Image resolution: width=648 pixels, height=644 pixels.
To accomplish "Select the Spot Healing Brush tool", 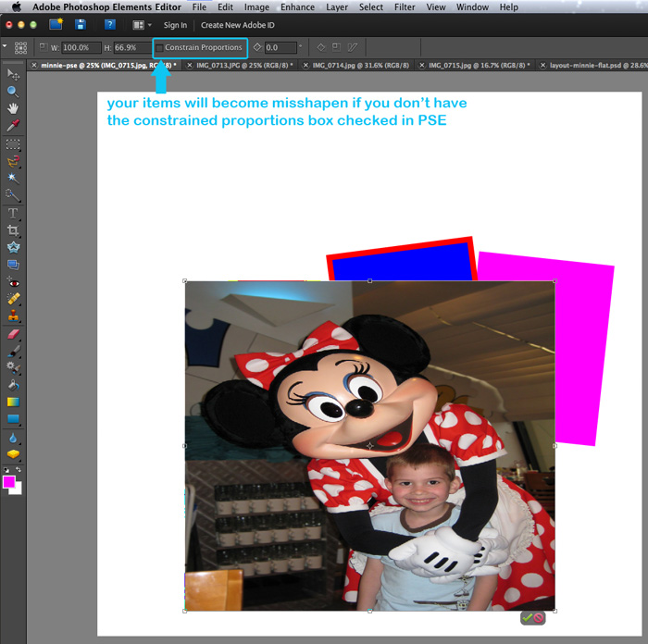I will pyautogui.click(x=13, y=299).
